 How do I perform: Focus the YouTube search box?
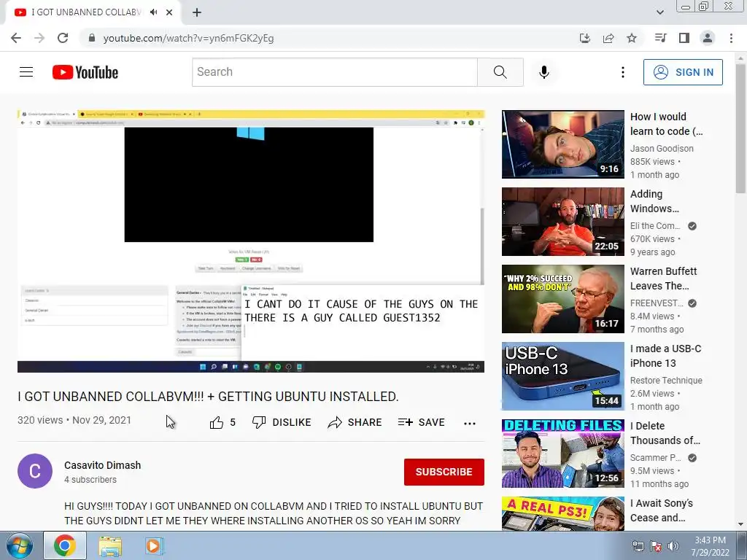[x=334, y=72]
